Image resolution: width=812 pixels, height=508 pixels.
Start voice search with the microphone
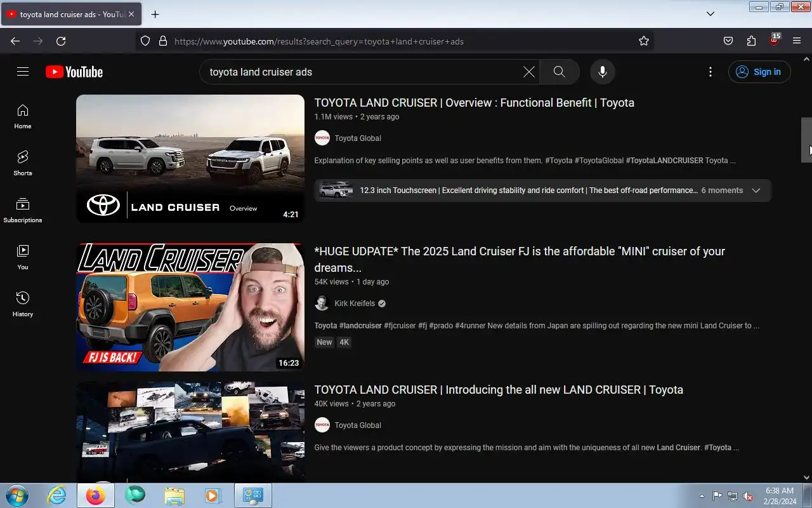[x=603, y=72]
